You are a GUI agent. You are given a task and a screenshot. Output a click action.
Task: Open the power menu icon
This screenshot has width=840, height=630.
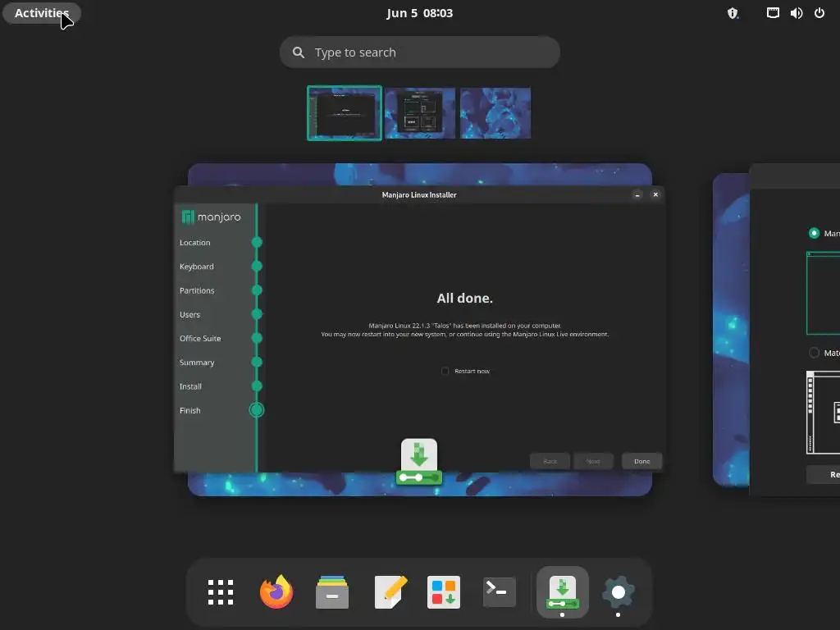[x=819, y=13]
